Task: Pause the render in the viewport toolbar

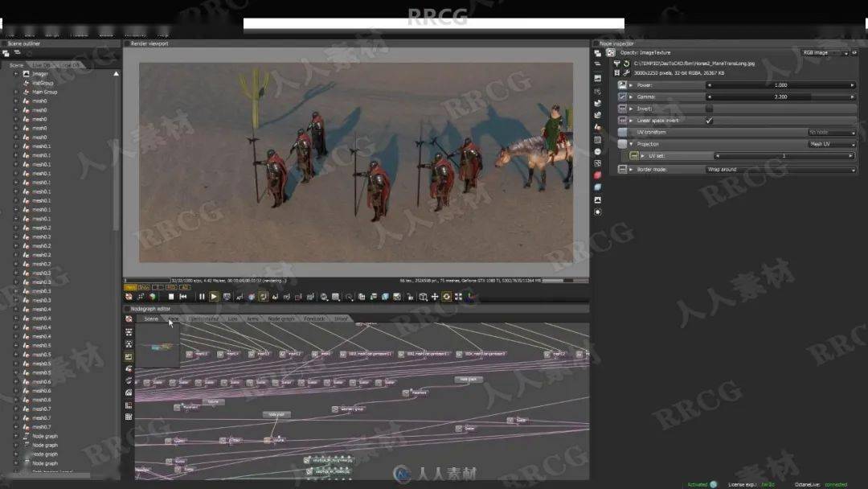Action: pos(202,297)
